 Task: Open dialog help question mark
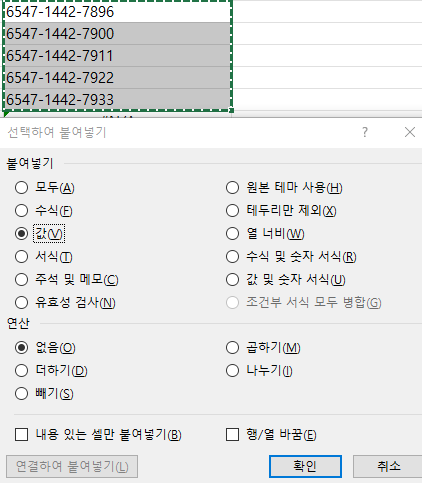[x=365, y=132]
